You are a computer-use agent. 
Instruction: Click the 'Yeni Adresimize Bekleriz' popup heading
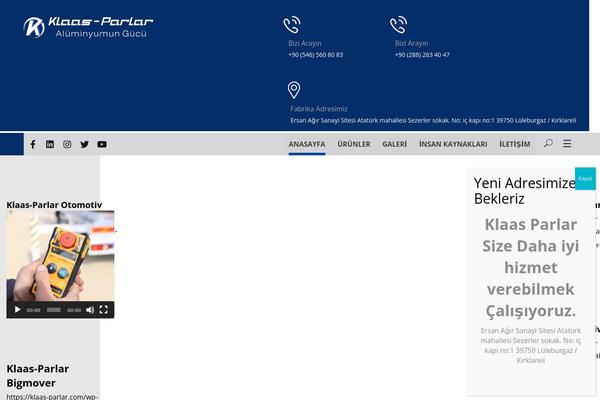(x=525, y=191)
